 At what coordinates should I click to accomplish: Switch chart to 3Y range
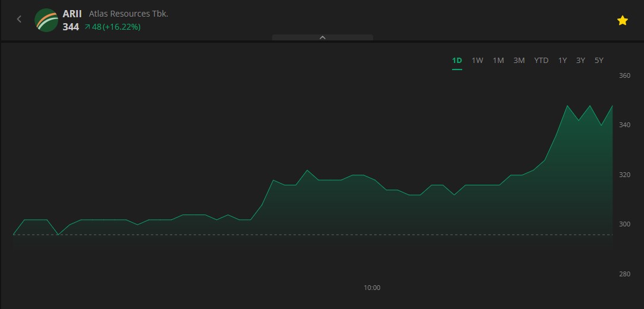(580, 61)
